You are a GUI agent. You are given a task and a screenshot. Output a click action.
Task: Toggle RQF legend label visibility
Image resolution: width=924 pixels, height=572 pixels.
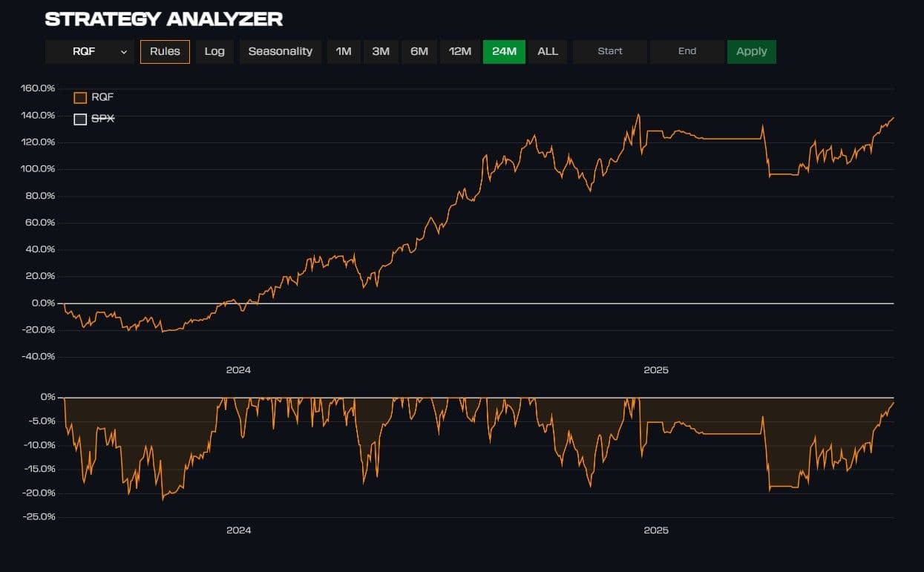102,97
